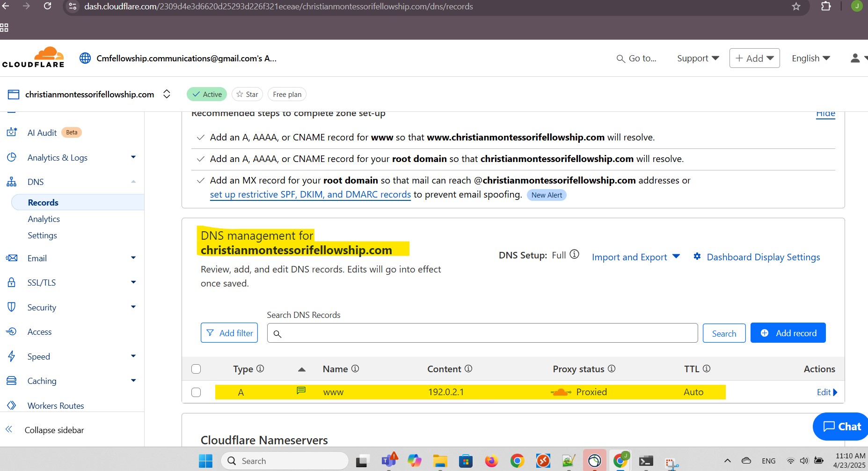Open the SPF, DKIM, and DMARC records link
This screenshot has height=471, width=868.
(x=310, y=194)
